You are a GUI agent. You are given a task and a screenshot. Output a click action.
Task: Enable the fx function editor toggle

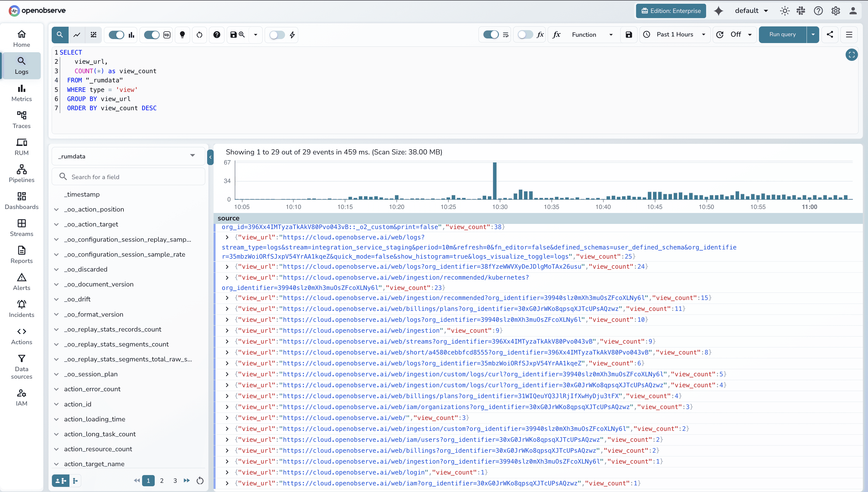pos(525,34)
